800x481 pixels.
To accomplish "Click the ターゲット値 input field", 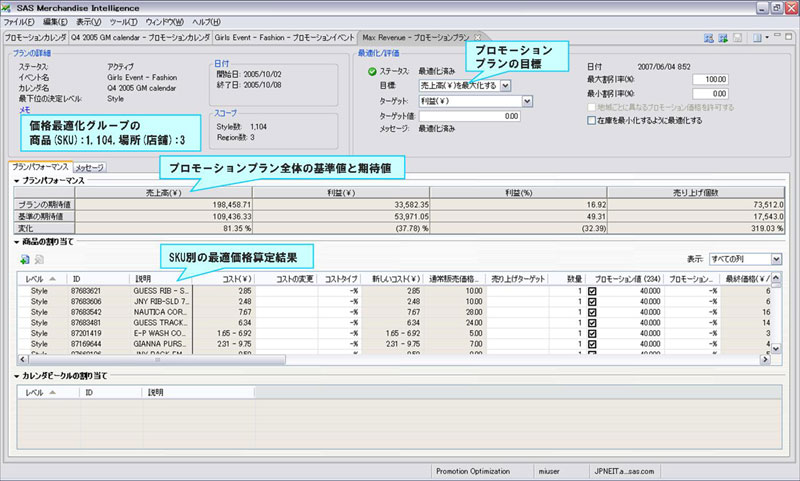I will pyautogui.click(x=469, y=116).
